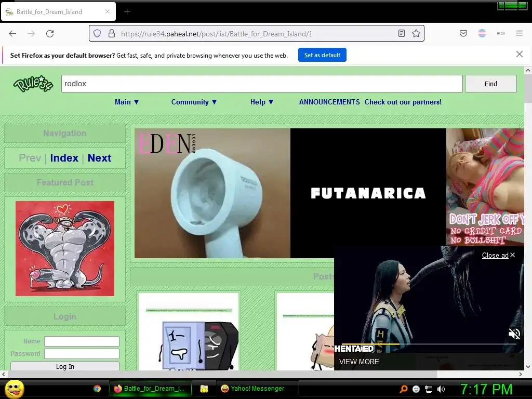The width and height of the screenshot is (532, 399).
Task: Open the Firefox account avatar icon
Action: point(482,33)
